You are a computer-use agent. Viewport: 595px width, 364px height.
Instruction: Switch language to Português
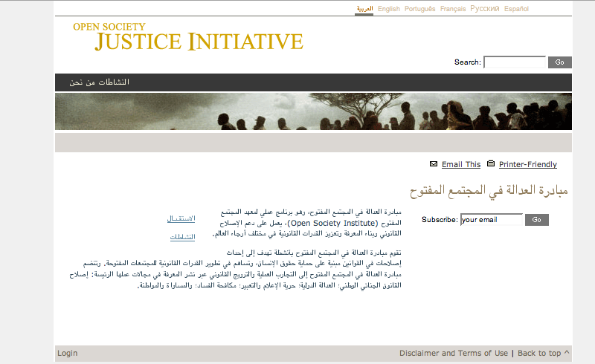point(420,9)
